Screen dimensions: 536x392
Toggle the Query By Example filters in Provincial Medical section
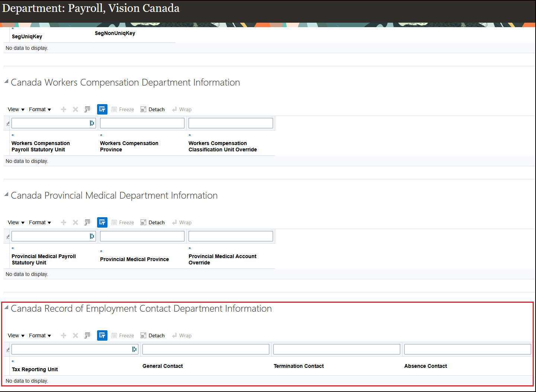(x=102, y=222)
